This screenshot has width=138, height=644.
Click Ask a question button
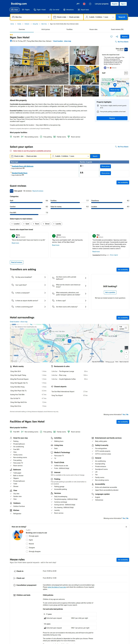110,292
